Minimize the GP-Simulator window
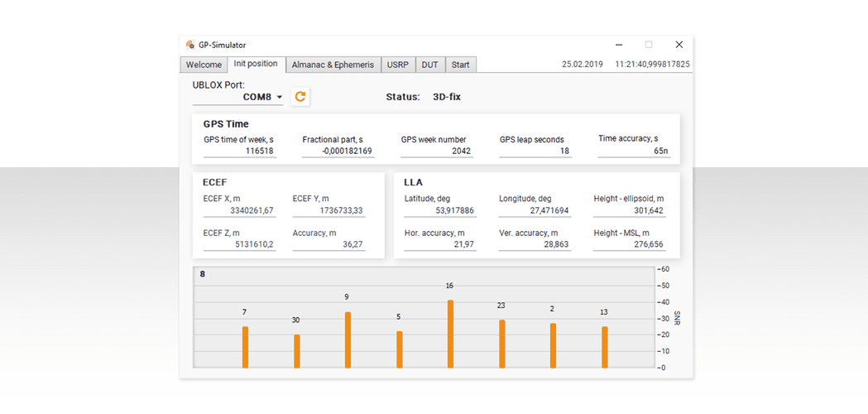This screenshot has height=414, width=868. (x=618, y=45)
